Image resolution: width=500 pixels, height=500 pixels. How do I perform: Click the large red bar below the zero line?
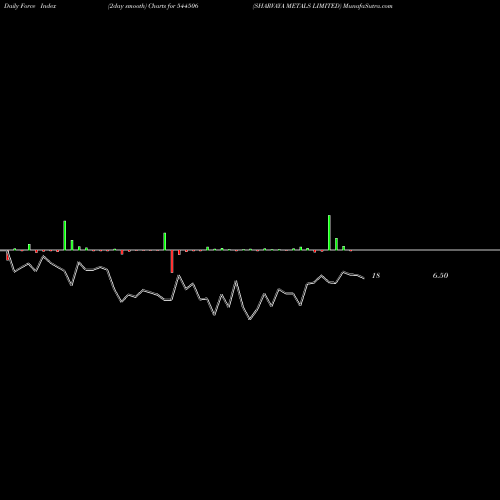pos(172,261)
